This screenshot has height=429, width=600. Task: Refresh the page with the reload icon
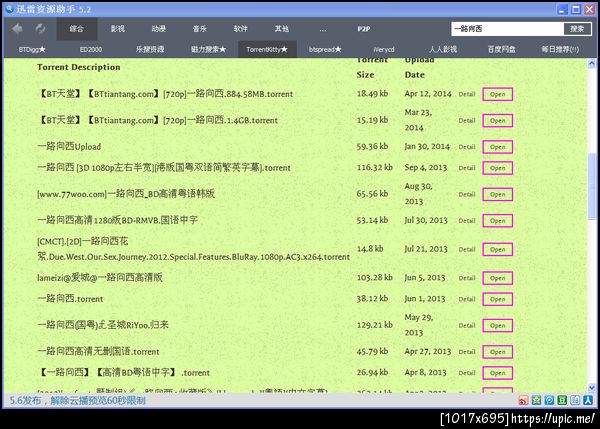(x=40, y=29)
